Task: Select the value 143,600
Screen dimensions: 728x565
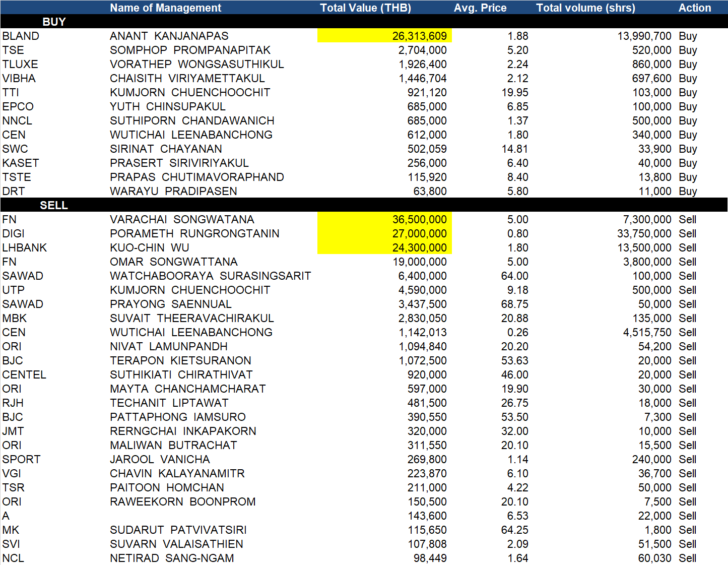Action: 427,516
